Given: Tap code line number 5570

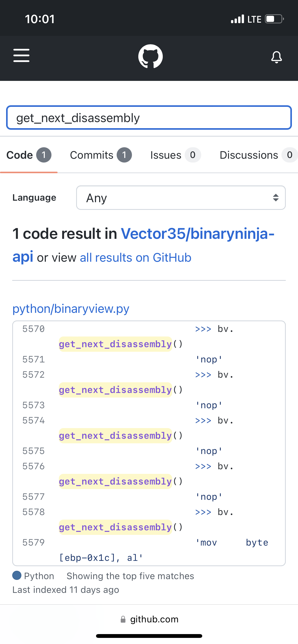Looking at the screenshot, I should click(33, 329).
